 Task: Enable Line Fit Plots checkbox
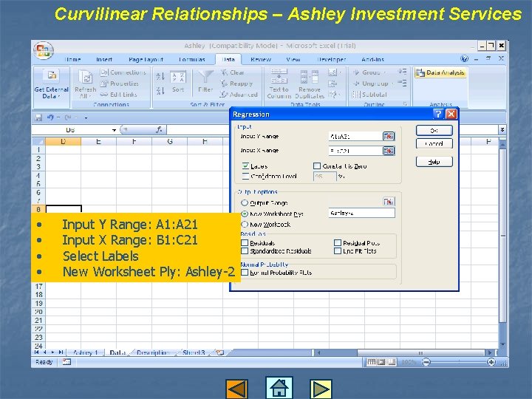337,251
